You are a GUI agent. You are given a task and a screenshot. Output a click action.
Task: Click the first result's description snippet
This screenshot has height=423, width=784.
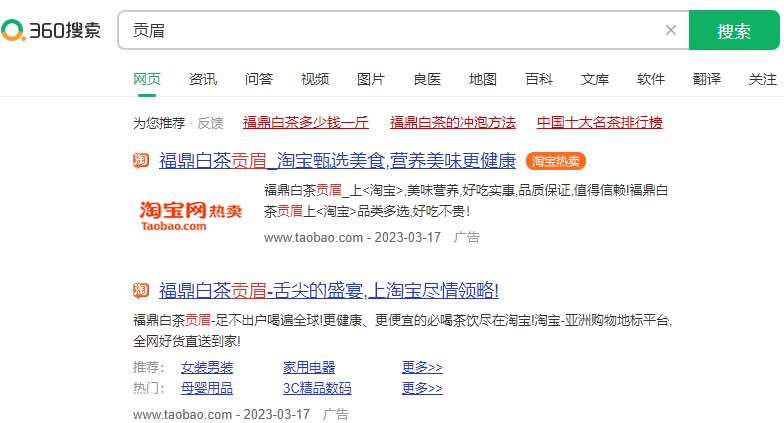(x=466, y=200)
